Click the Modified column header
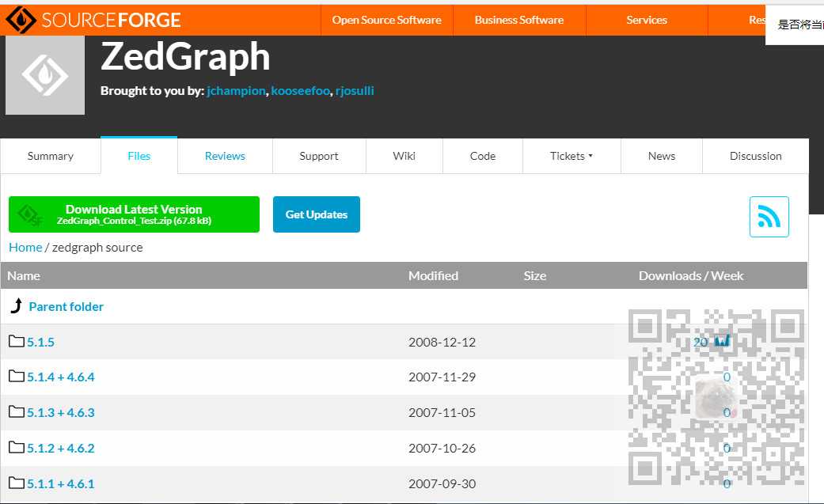 click(x=434, y=275)
